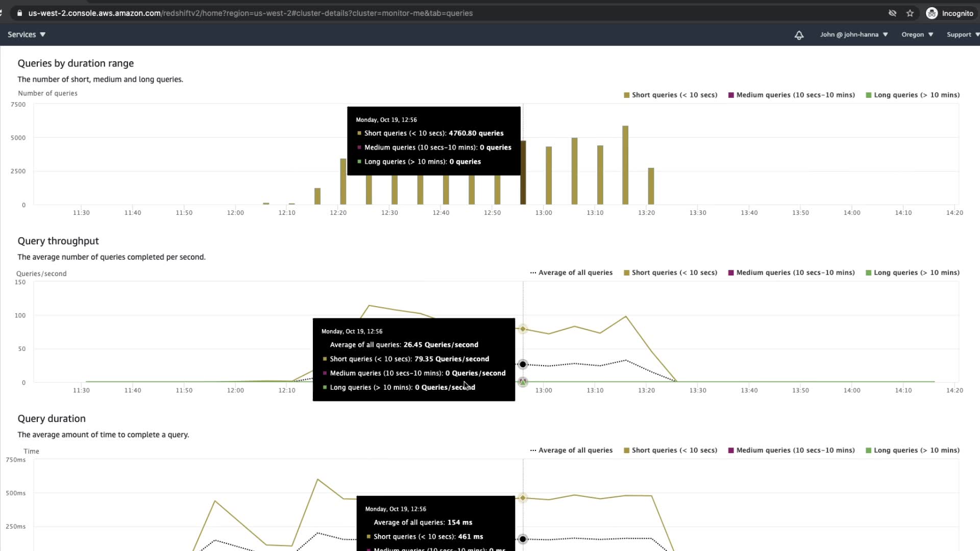The image size is (980, 551).
Task: Bookmark page with the star icon
Action: tap(910, 13)
